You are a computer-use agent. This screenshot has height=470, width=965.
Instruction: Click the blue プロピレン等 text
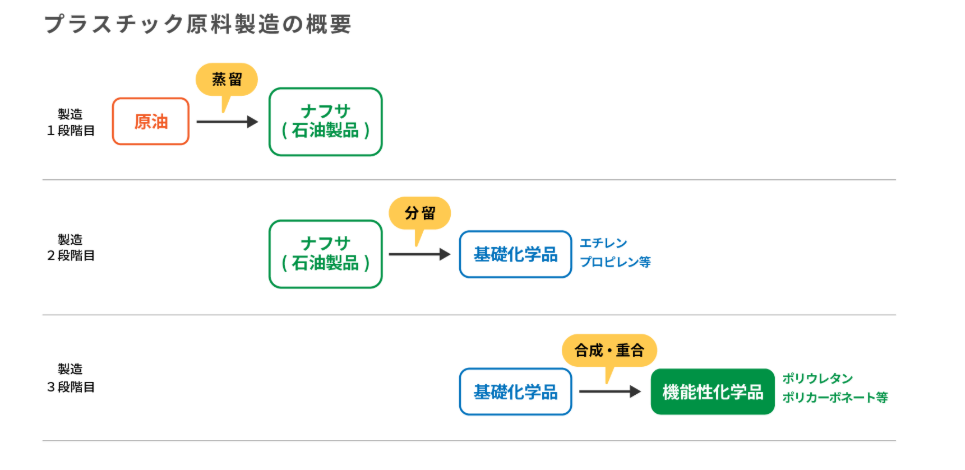[615, 263]
